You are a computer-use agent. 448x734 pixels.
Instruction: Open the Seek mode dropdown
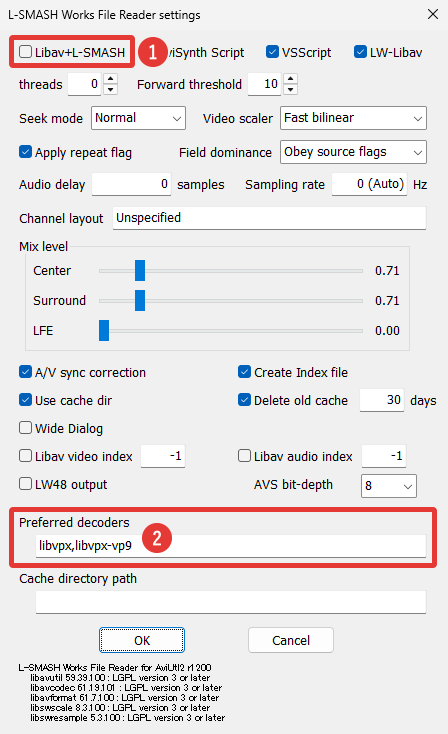coord(139,118)
